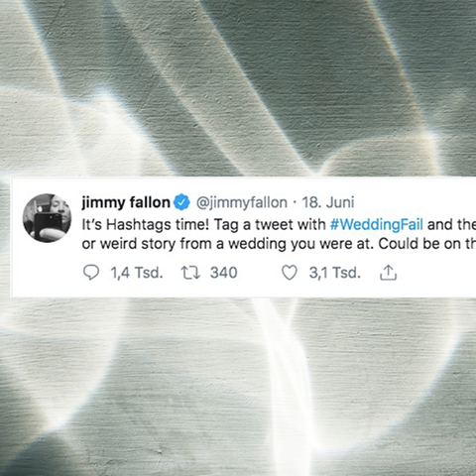Viewport: 476px width, 476px height.
Task: Click the blue verified badge checkmark
Action: [x=181, y=202]
